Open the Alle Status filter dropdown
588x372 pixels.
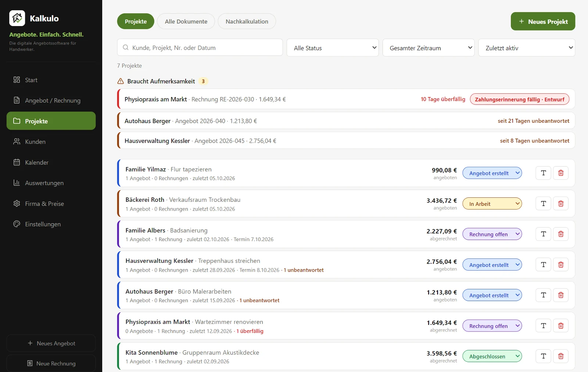pyautogui.click(x=333, y=48)
